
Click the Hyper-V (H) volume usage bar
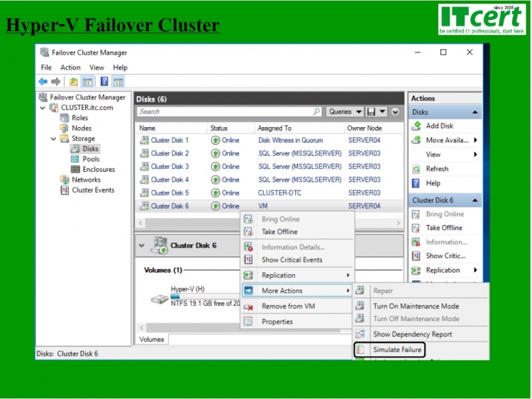(205, 297)
